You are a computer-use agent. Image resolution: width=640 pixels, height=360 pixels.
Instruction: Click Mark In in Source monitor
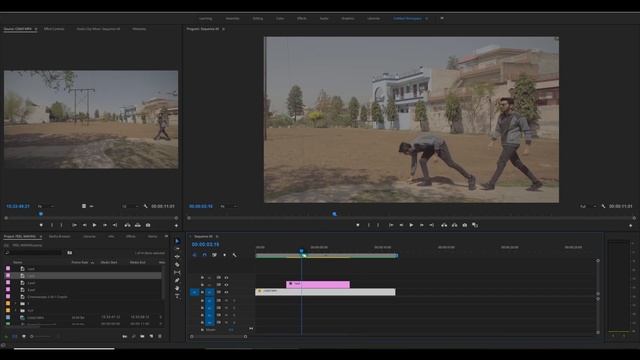point(52,225)
